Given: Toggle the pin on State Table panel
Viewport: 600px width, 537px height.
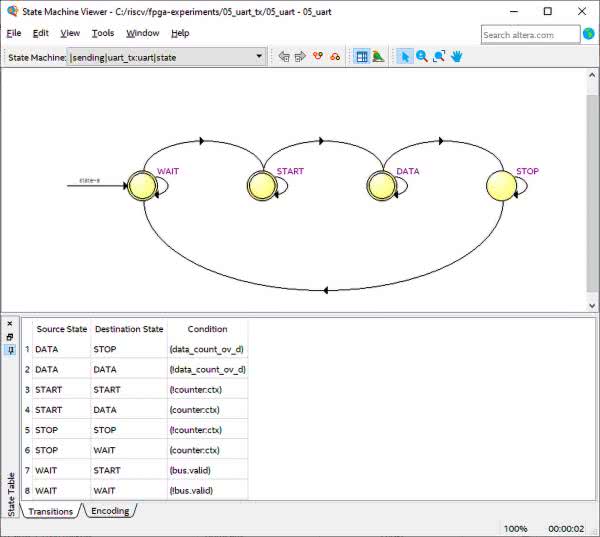Looking at the screenshot, I should pyautogui.click(x=11, y=350).
